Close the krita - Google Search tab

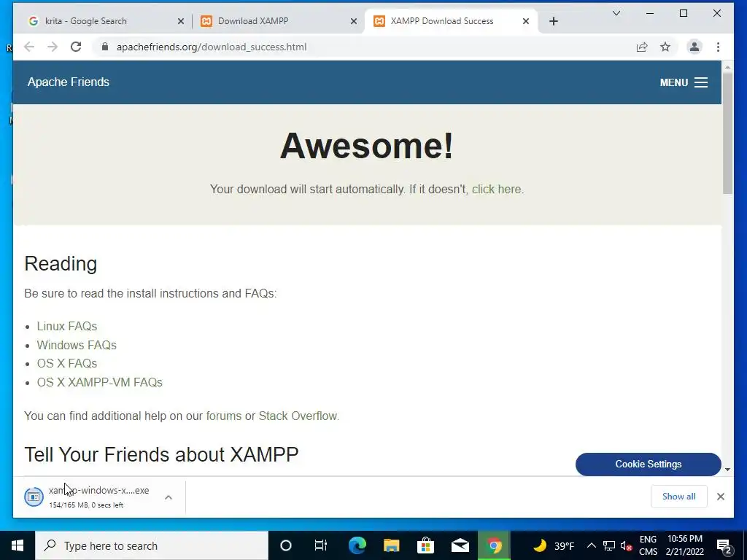pyautogui.click(x=181, y=21)
